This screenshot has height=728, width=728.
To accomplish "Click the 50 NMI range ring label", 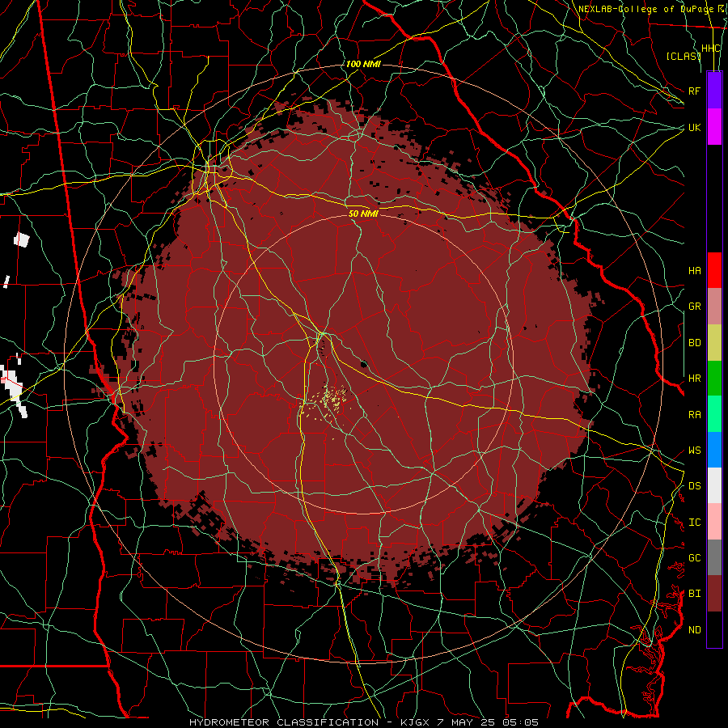I will [x=363, y=214].
